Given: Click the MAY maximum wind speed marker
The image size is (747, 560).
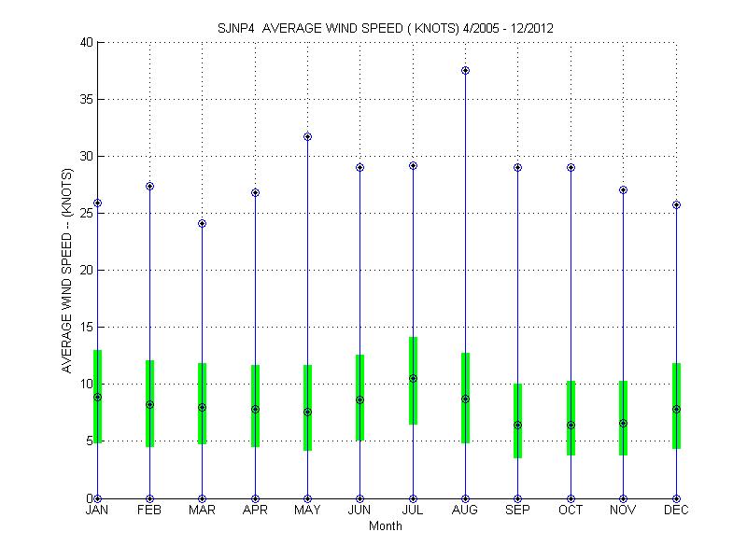Looking at the screenshot, I should tap(308, 137).
